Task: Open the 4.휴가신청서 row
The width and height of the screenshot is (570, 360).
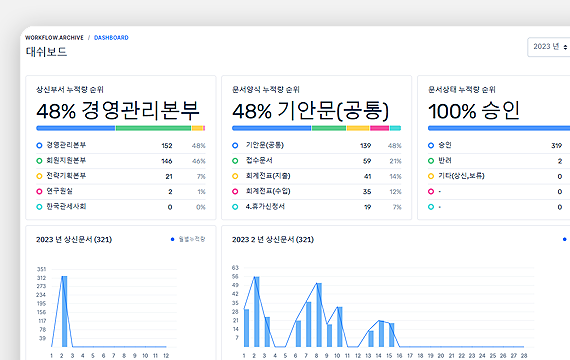Action: tap(317, 207)
